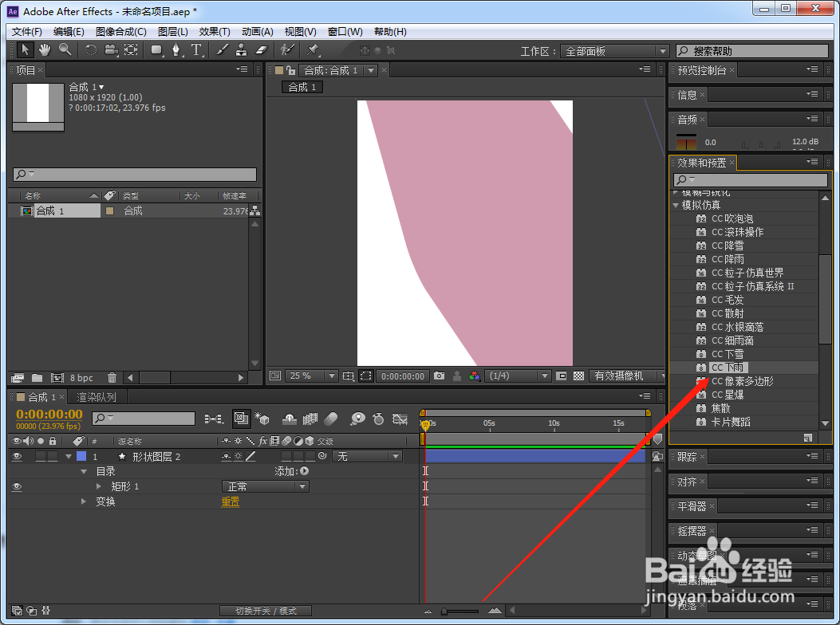Open the 窗口(W) menu

[x=345, y=32]
